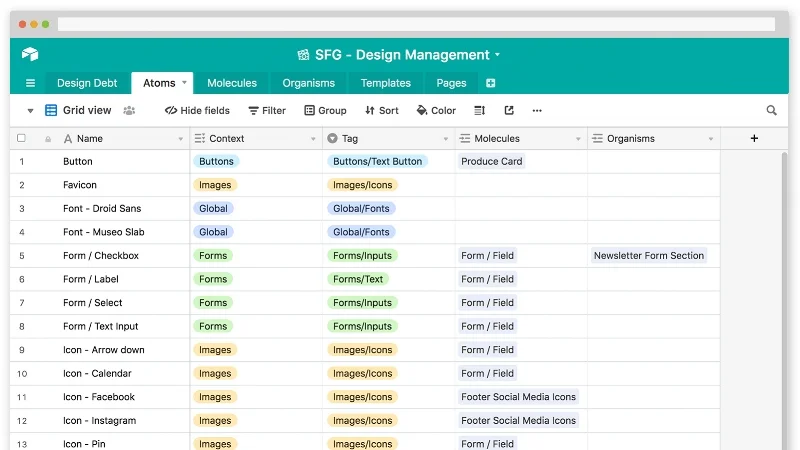The height and width of the screenshot is (450, 800).
Task: Click the share view export icon
Action: 509,110
